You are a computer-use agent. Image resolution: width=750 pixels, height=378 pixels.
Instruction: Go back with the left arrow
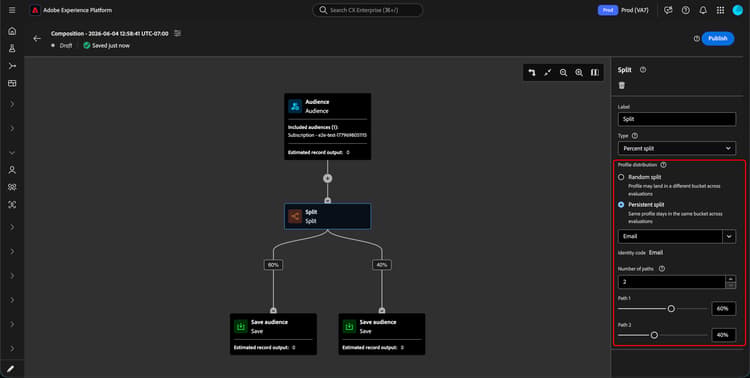pos(37,39)
